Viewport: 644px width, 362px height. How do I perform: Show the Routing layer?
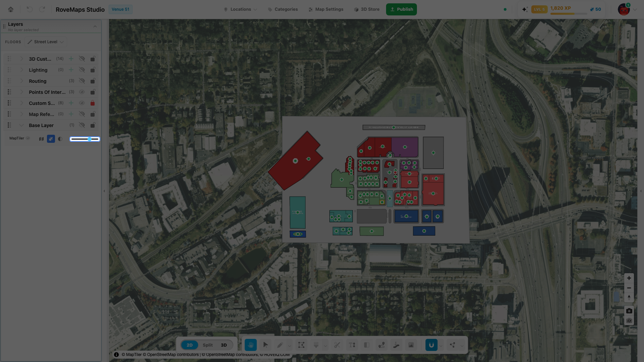pos(82,81)
